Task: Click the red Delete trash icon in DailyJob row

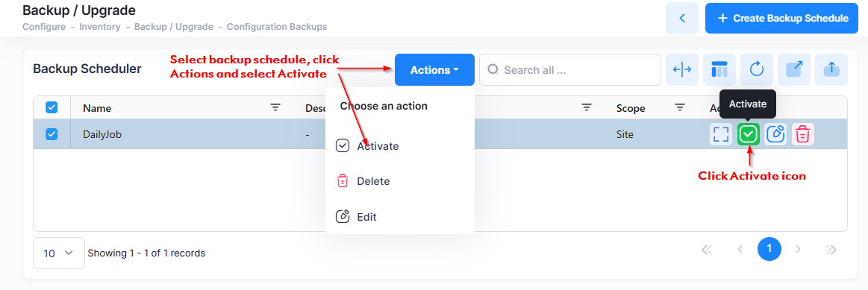Action: coord(803,134)
